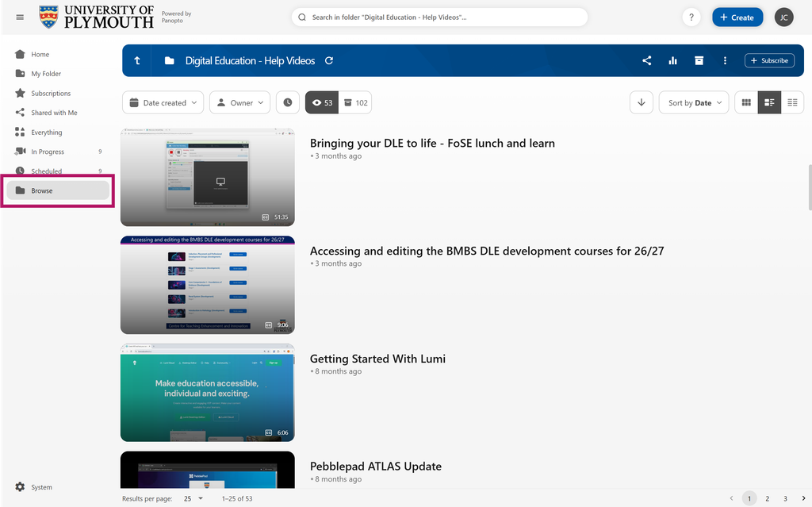
Task: Click the search box for Help Videos
Action: [x=439, y=17]
